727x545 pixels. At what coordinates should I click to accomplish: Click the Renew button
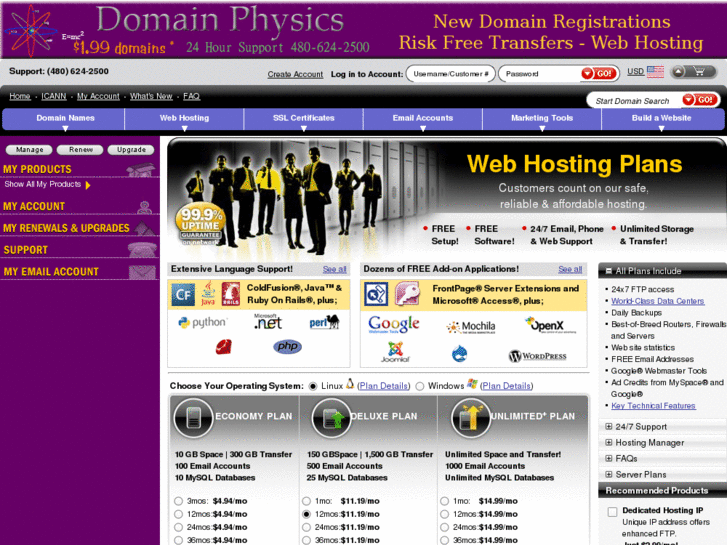pyautogui.click(x=80, y=150)
